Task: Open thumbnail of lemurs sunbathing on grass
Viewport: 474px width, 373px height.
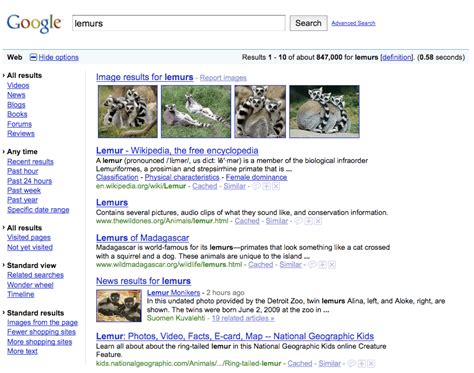Action: point(196,111)
